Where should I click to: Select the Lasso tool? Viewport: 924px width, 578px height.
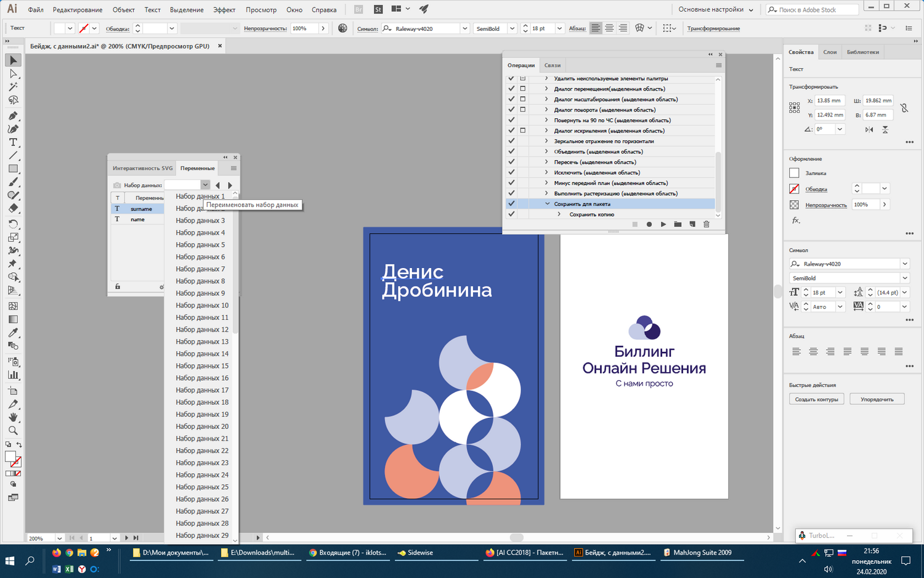pos(13,100)
